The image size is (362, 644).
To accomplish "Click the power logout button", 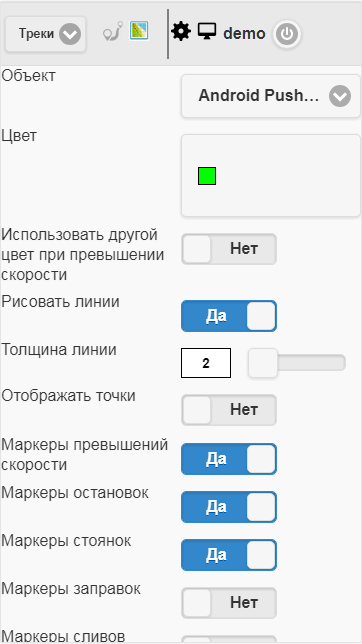I will point(287,34).
